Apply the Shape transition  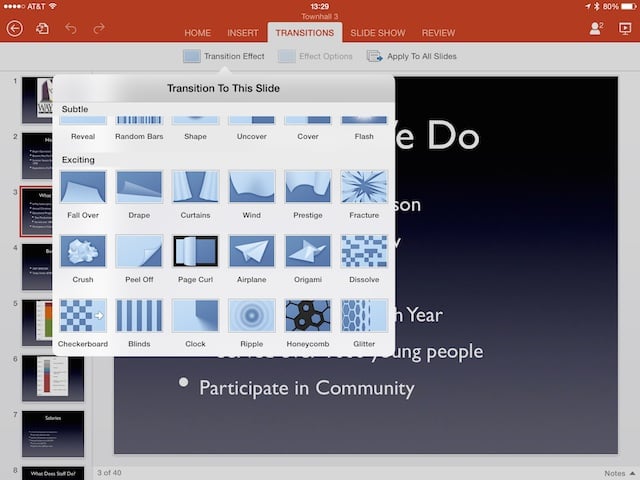coord(196,129)
